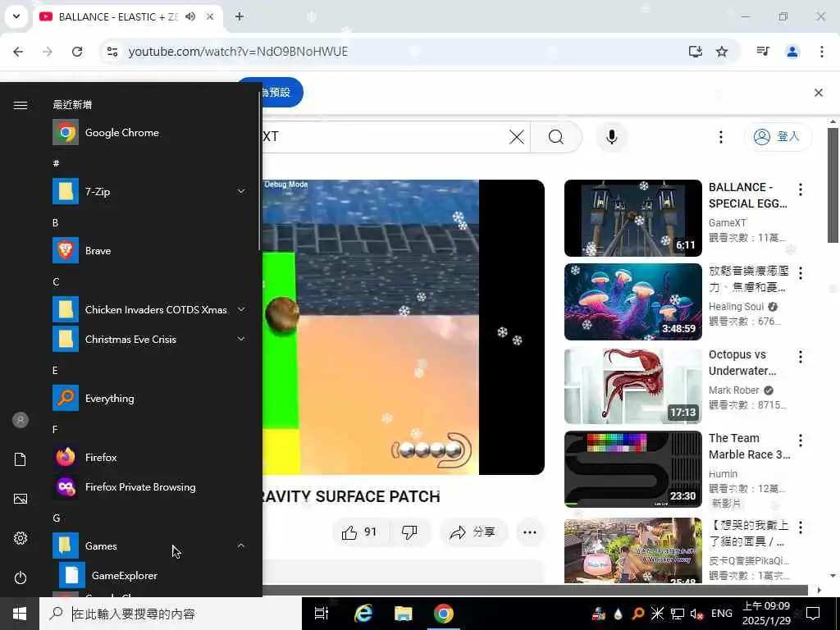This screenshot has width=840, height=630.
Task: Open the Chrome three-dot menu
Action: coord(822,52)
